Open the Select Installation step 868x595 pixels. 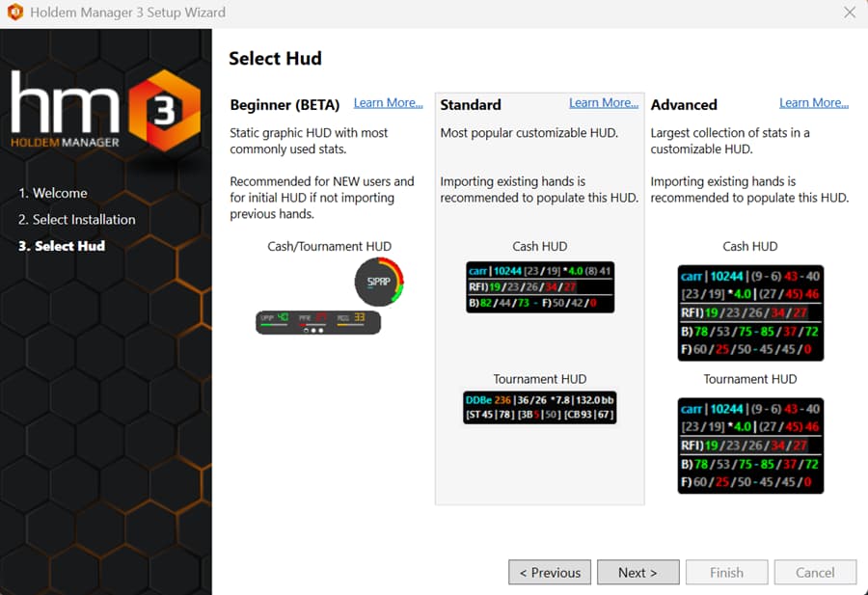[x=76, y=219]
